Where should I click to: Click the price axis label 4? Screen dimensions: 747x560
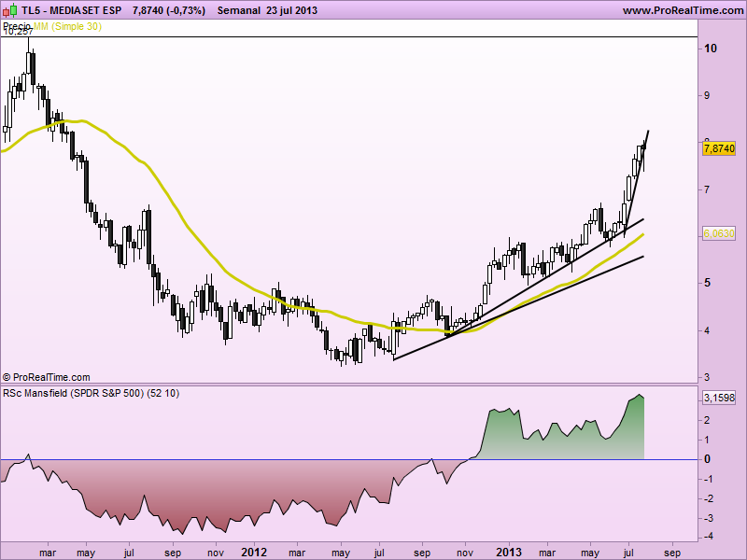pos(707,330)
